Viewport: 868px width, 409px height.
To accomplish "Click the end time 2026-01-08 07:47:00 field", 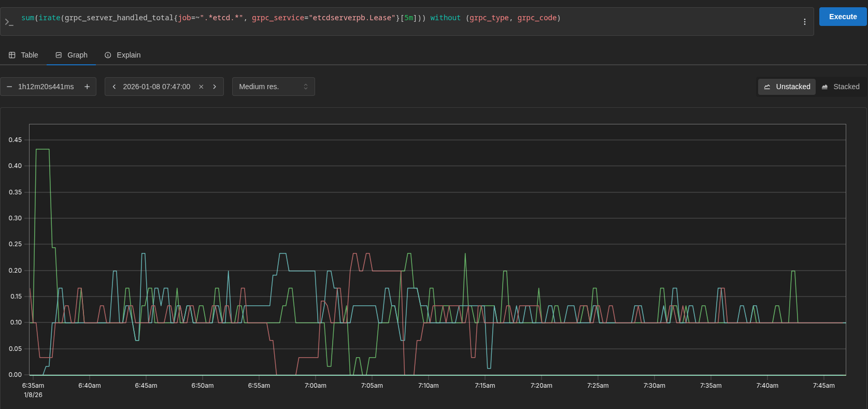I will (156, 87).
